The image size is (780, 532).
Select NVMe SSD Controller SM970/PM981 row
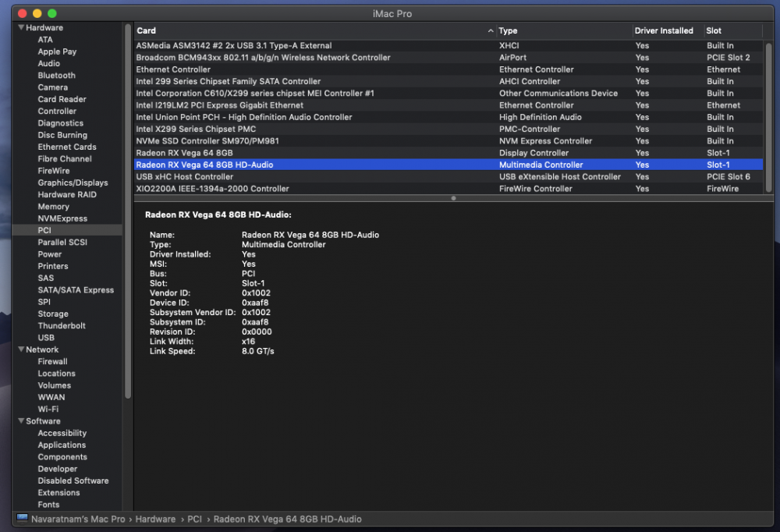[448, 141]
